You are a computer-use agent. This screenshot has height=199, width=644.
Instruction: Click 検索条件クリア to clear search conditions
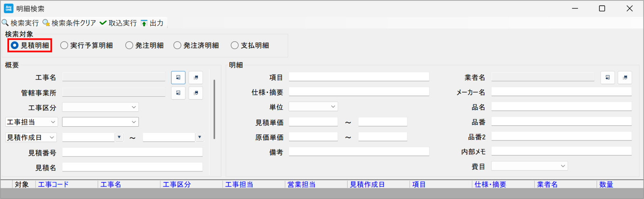point(46,23)
